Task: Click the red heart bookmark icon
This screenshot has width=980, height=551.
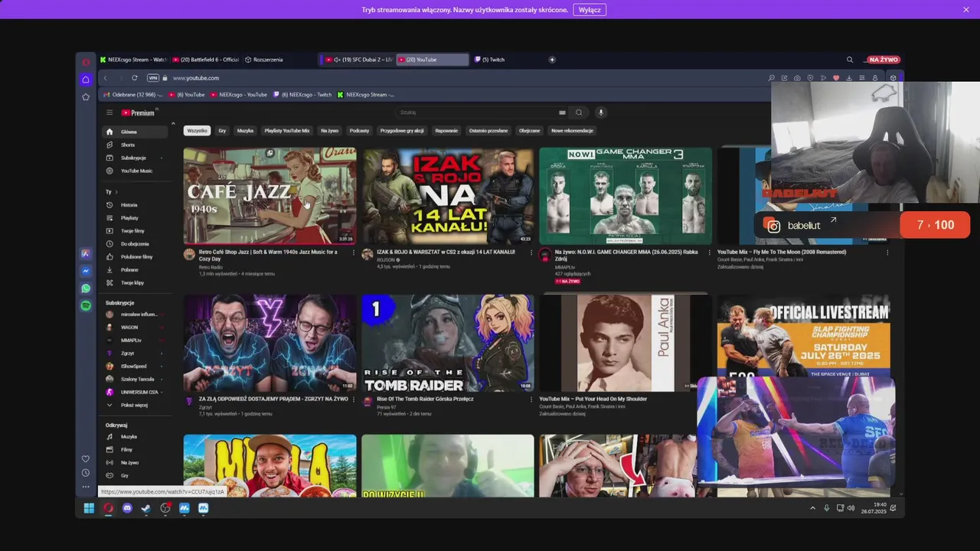Action: [x=836, y=78]
